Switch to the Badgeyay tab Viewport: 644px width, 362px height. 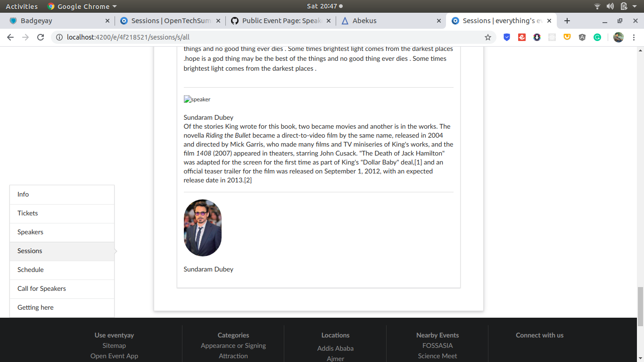(59, 21)
